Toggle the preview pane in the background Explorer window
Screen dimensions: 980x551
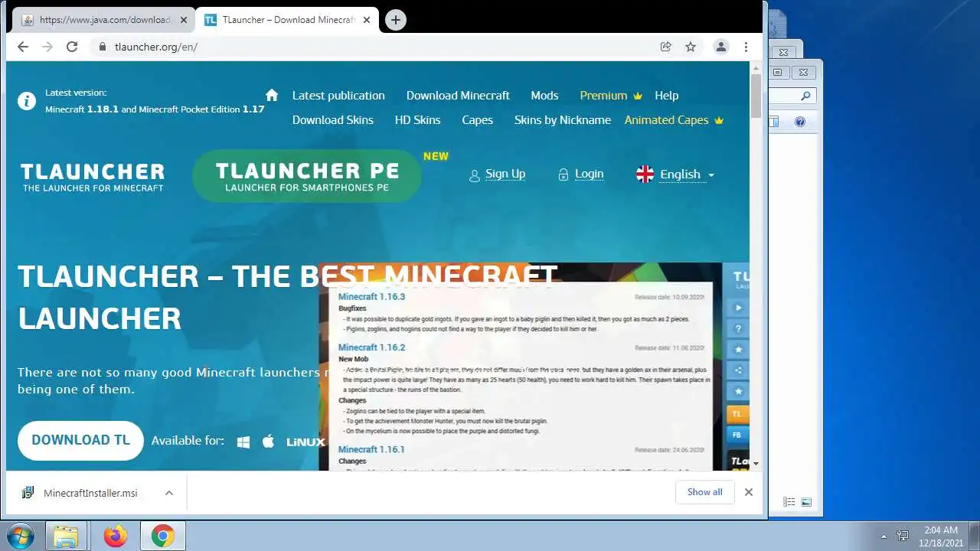[774, 122]
